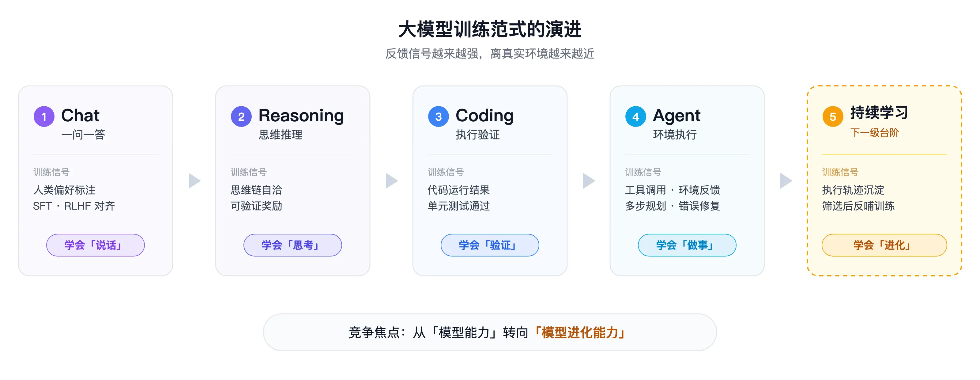Click the arrow between Chat and Reasoning
The image size is (980, 380).
tap(194, 181)
